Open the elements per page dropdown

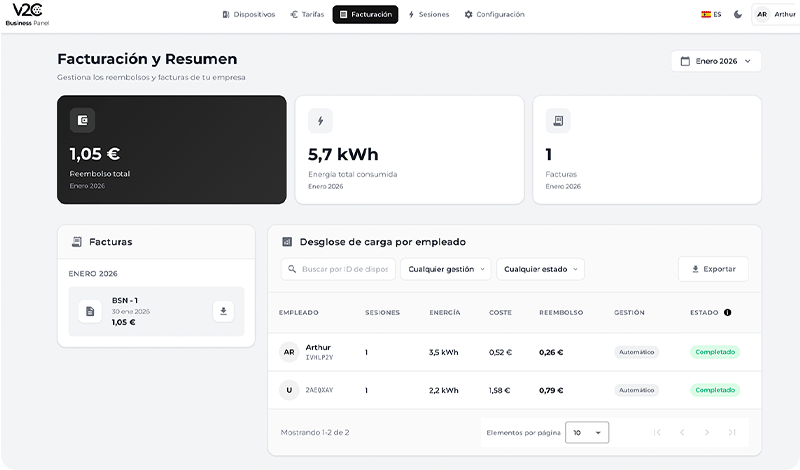click(586, 432)
